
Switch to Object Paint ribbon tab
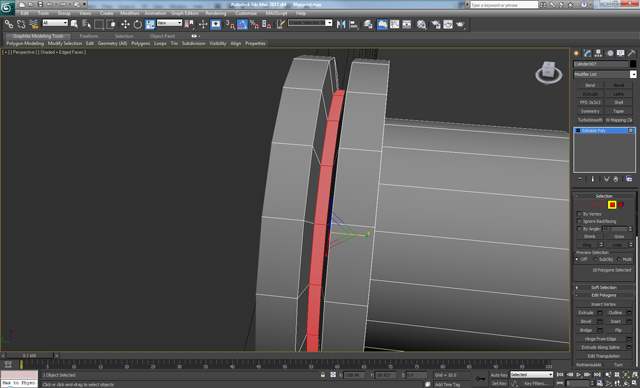click(x=162, y=36)
